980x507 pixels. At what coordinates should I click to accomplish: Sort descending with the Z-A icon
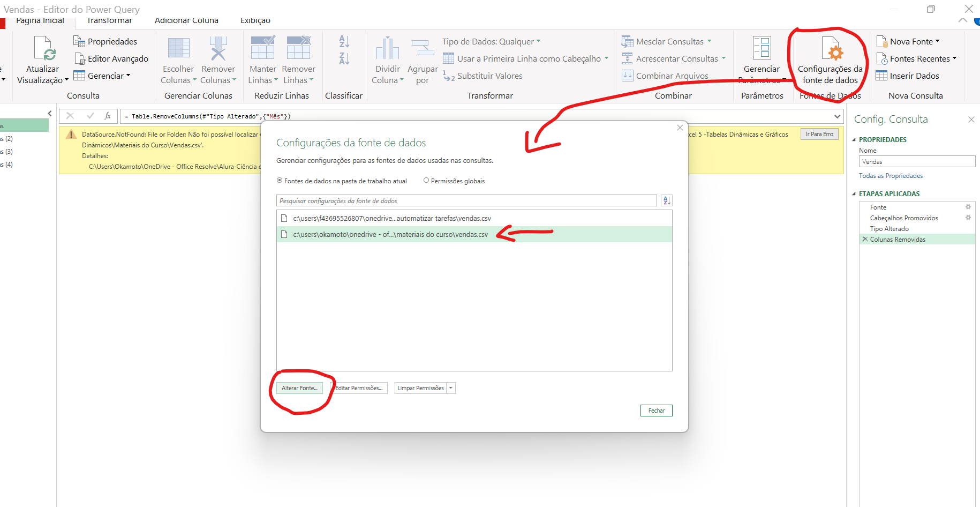point(344,58)
